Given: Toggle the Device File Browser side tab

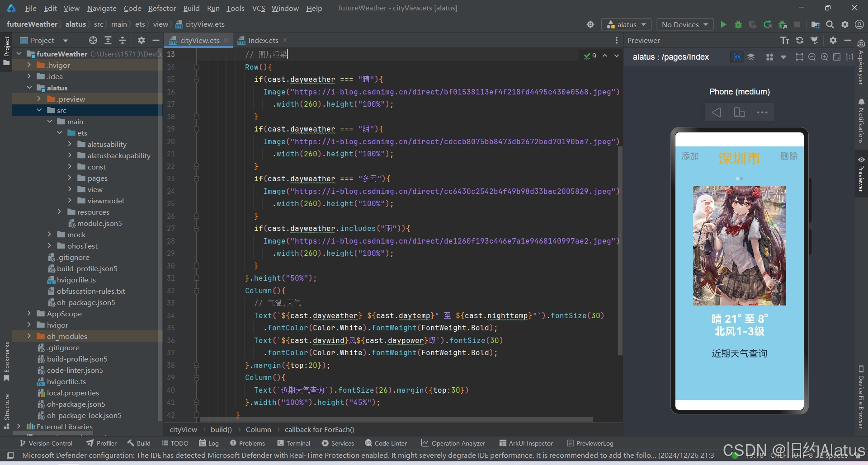Looking at the screenshot, I should tap(861, 397).
